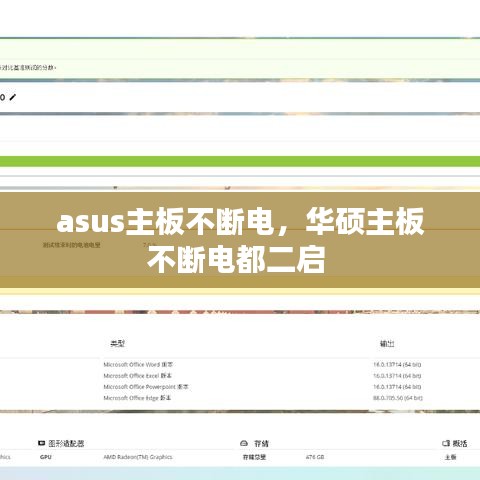Click the Word version value 16.0.13714

397,364
